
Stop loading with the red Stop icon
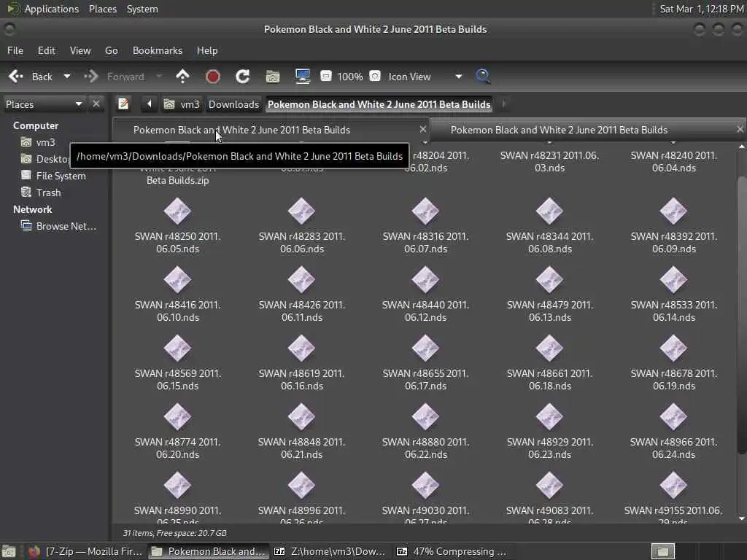[x=212, y=76]
